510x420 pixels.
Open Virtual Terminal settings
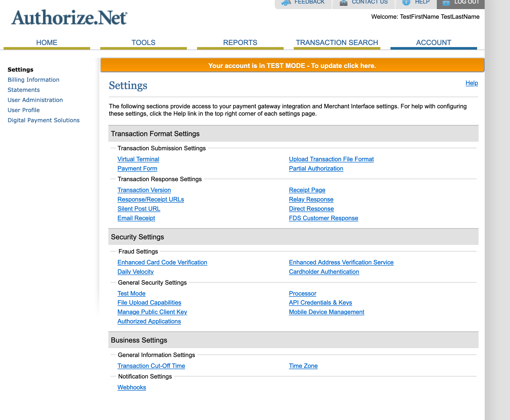pos(138,159)
